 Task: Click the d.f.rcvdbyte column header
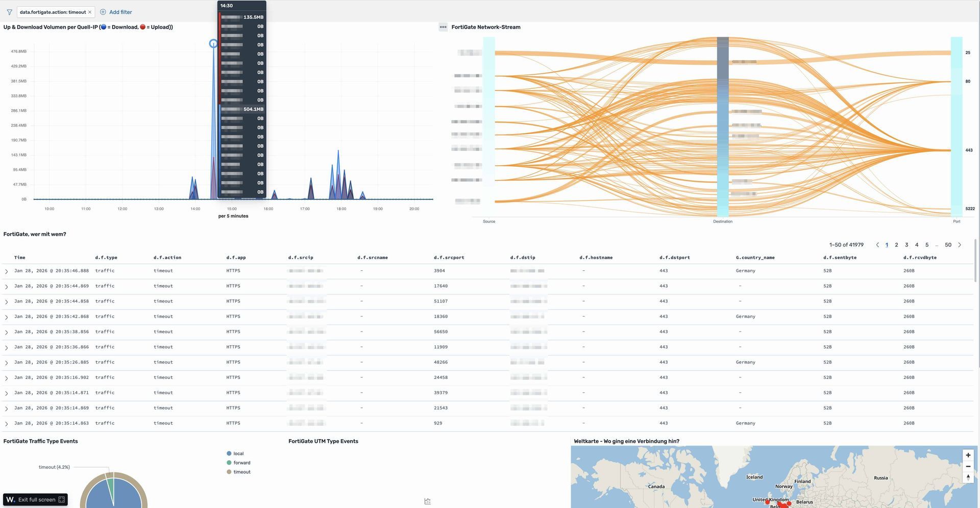tap(920, 258)
